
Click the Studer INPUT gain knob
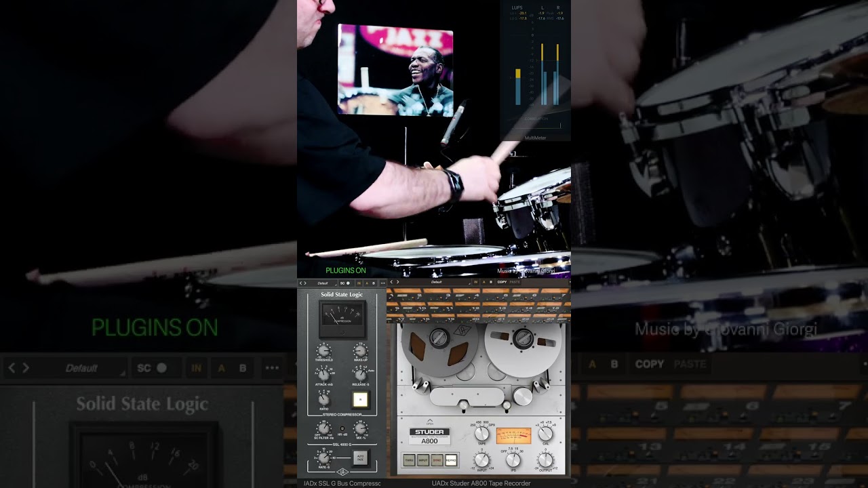tap(481, 460)
